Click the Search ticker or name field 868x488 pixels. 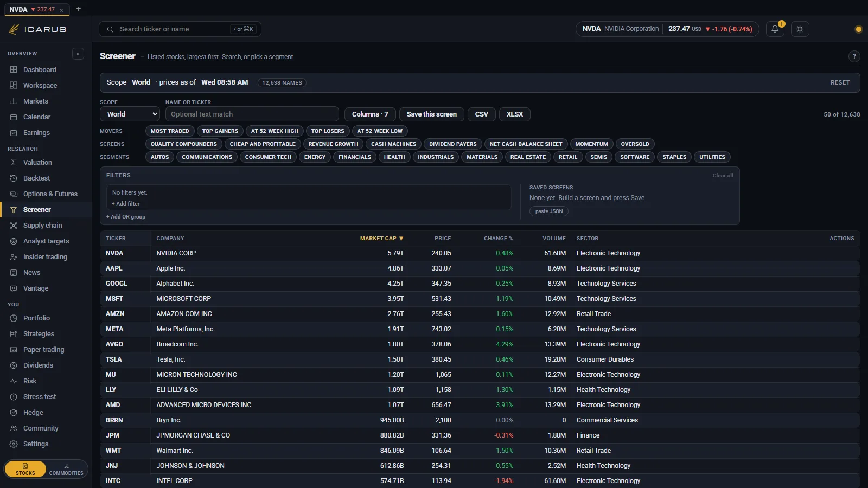(x=180, y=29)
